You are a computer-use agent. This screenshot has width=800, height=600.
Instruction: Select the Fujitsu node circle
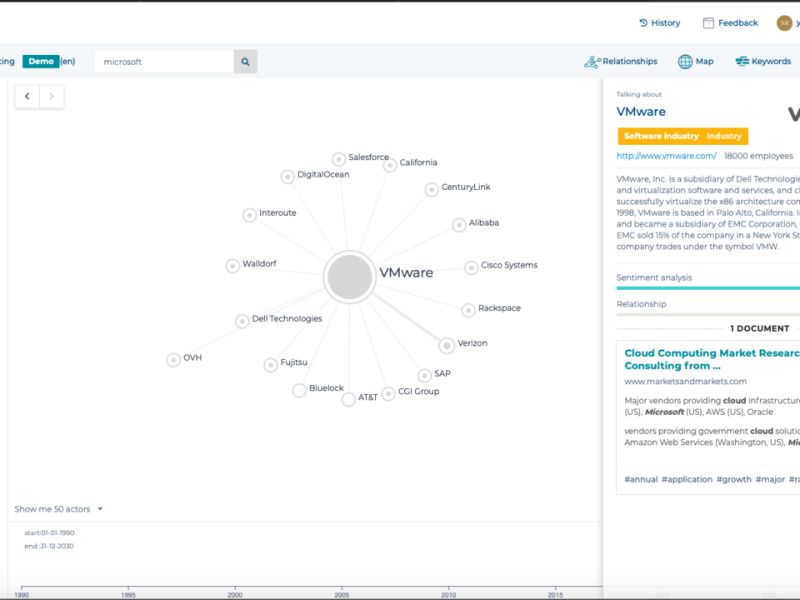click(x=270, y=365)
